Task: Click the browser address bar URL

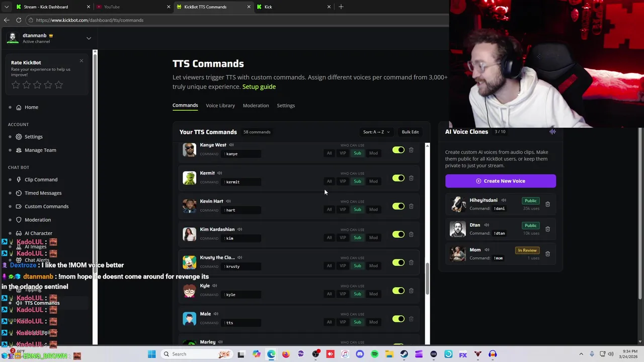Action: pyautogui.click(x=90, y=20)
